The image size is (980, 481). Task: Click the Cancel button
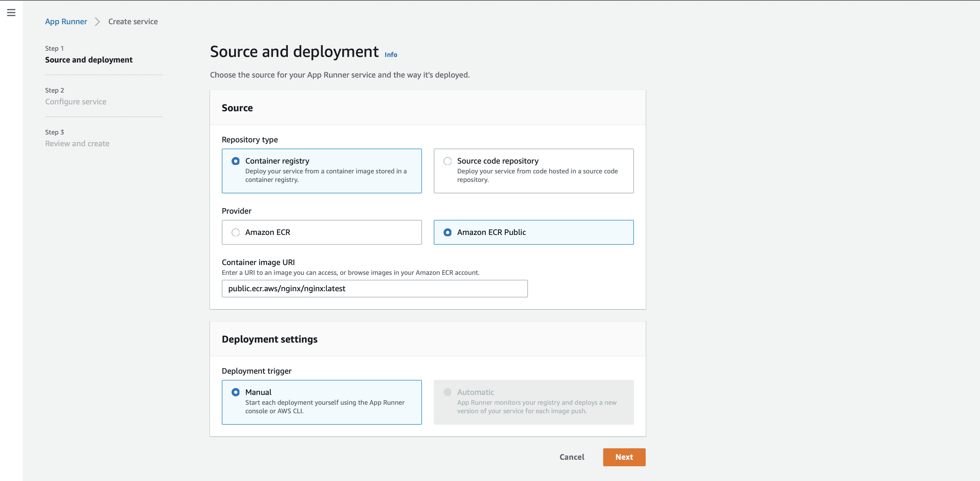point(571,457)
